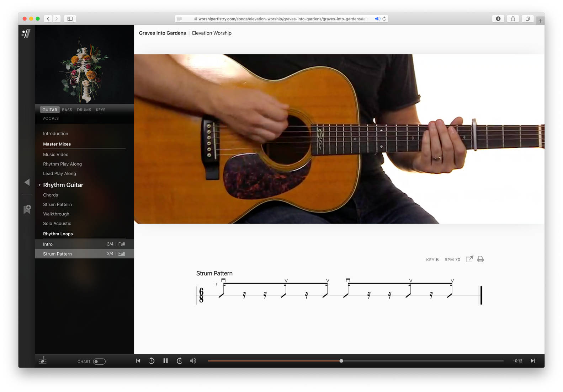Image resolution: width=563 pixels, height=392 pixels.
Task: Open chart in new window icon
Action: 469,259
